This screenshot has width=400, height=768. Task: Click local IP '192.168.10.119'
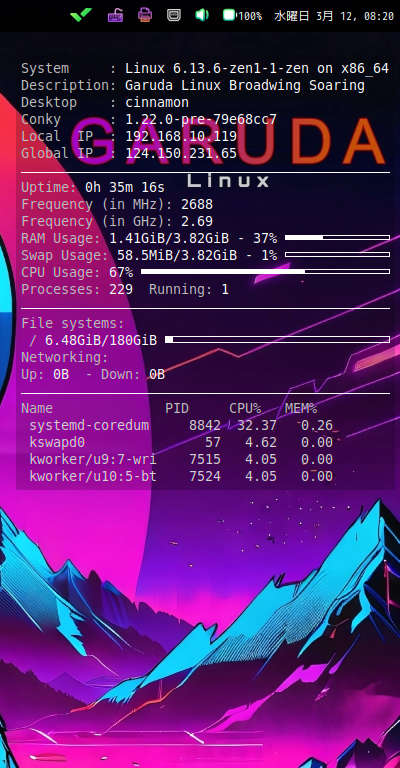tap(181, 136)
